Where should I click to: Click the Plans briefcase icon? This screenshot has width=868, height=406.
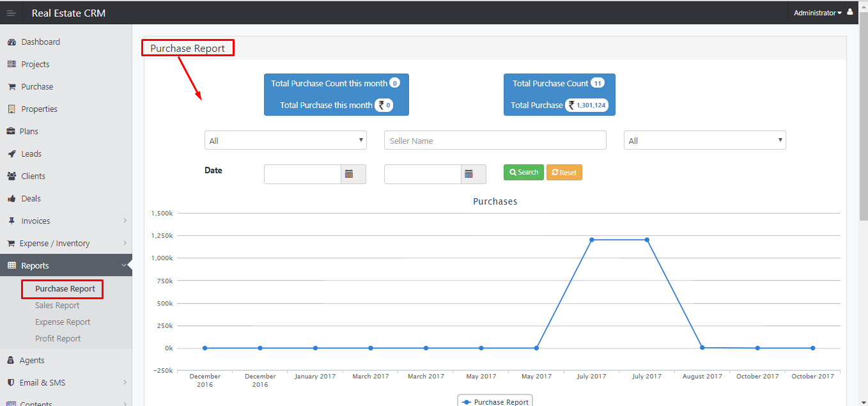[x=11, y=132]
